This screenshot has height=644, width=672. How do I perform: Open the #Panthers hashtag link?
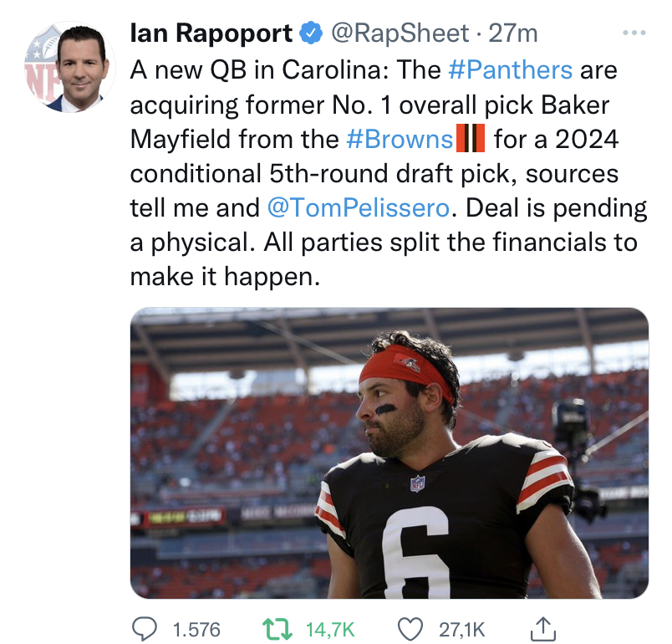[x=510, y=69]
